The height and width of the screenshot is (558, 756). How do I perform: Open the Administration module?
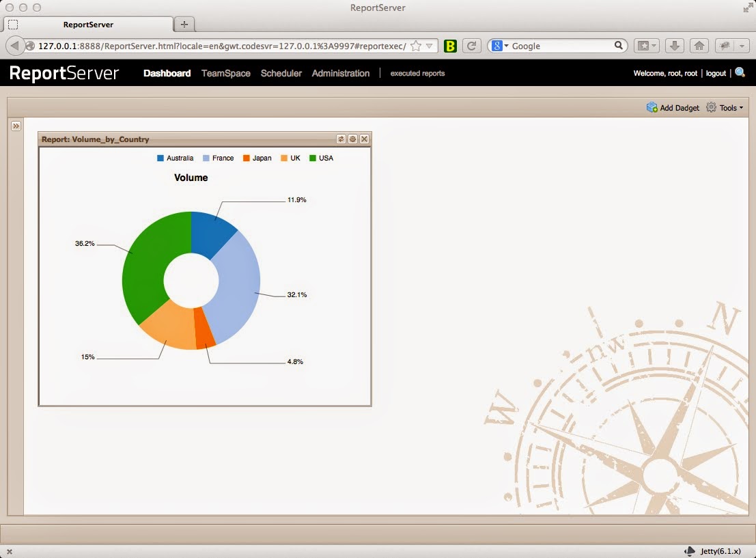(x=340, y=73)
